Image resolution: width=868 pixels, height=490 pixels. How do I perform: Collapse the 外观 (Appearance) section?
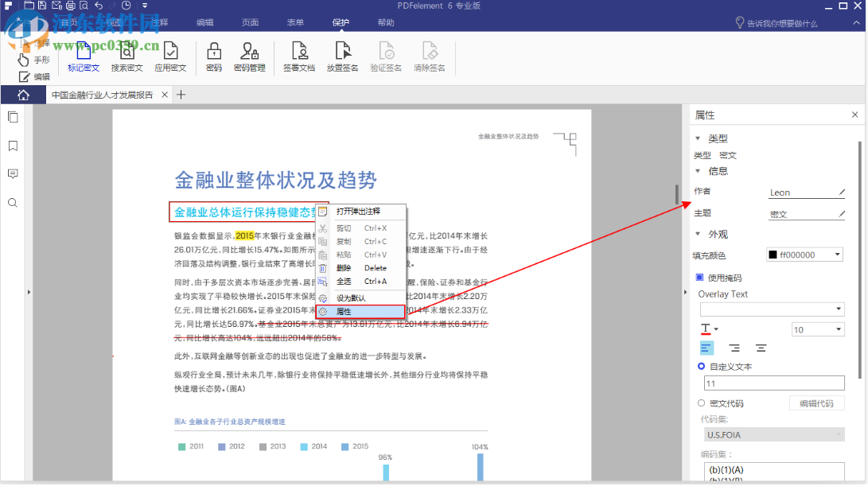[x=698, y=234]
